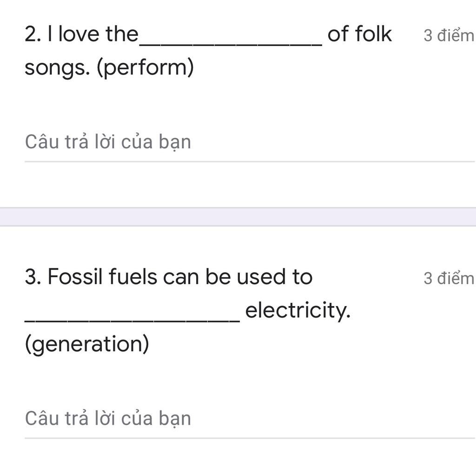Screen dimensions: 476x454
Task: Click the question number '3.'
Action: coord(33,277)
